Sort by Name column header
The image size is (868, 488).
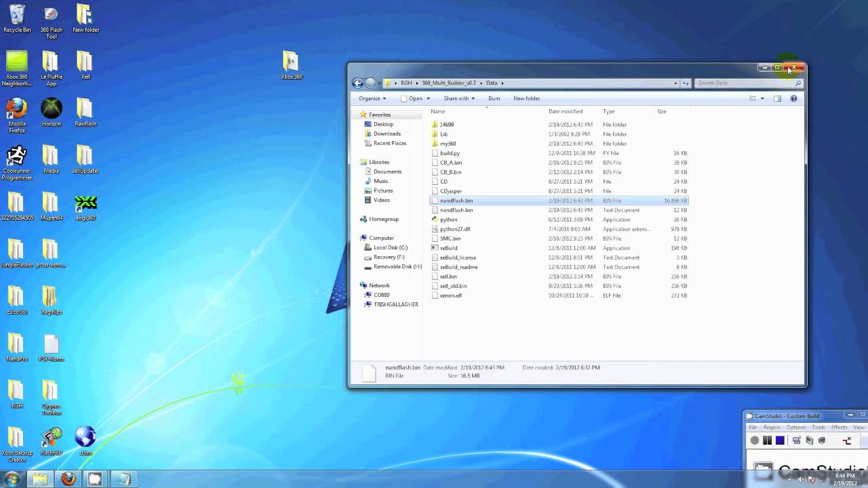(x=438, y=111)
